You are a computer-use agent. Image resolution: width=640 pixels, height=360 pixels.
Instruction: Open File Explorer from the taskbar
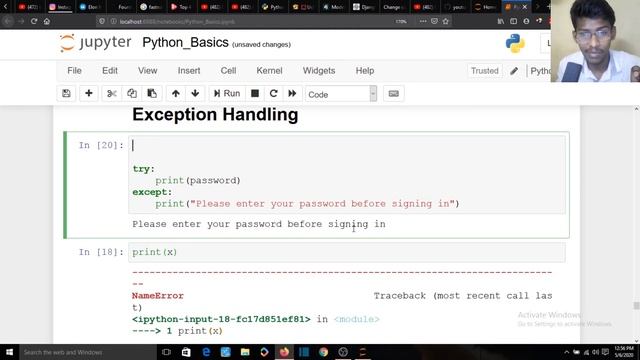[245, 352]
